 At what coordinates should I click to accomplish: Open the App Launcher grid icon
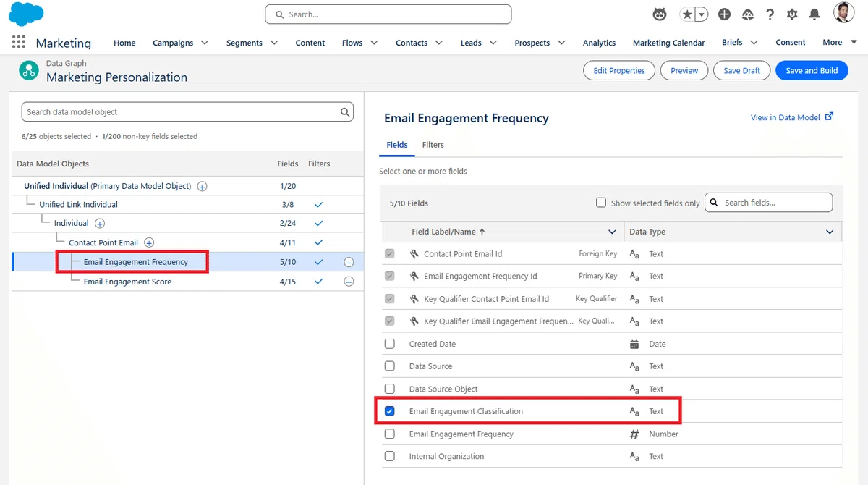pos(19,42)
